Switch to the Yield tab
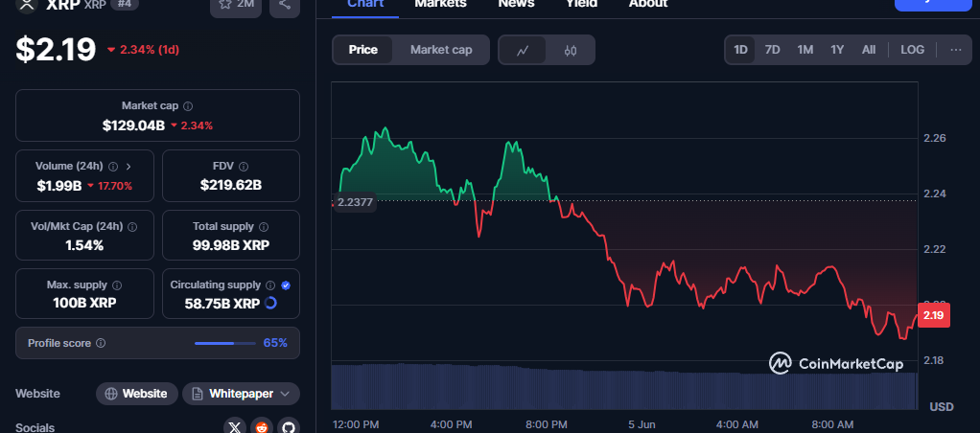 click(x=582, y=5)
